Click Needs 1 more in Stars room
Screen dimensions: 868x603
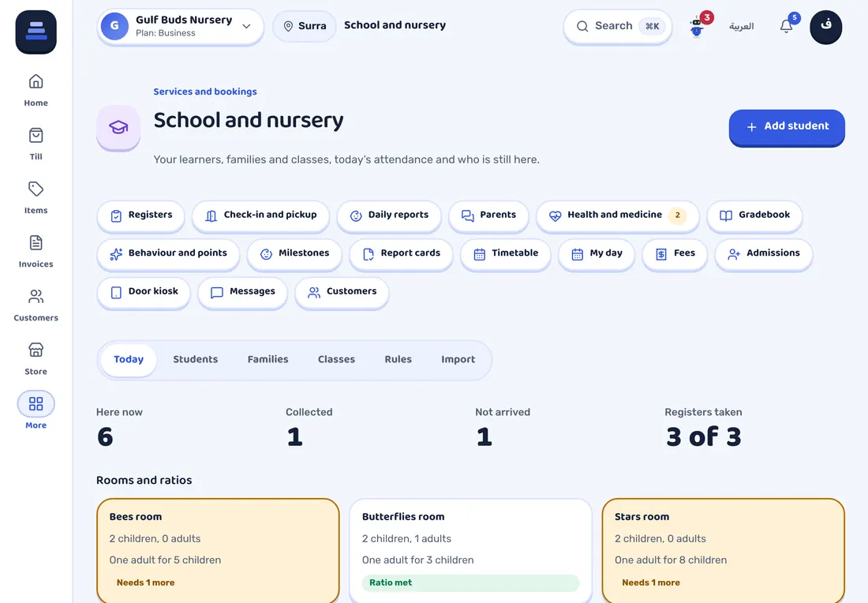click(651, 582)
